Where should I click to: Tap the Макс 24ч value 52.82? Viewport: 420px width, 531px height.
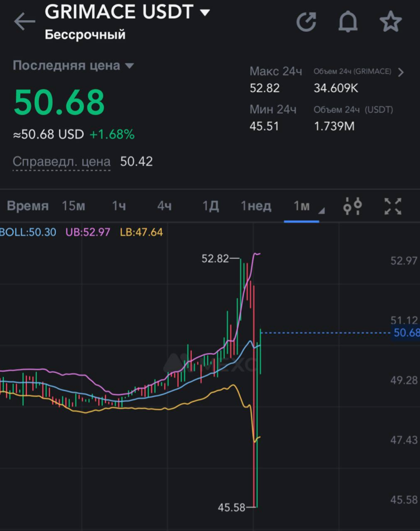click(265, 88)
